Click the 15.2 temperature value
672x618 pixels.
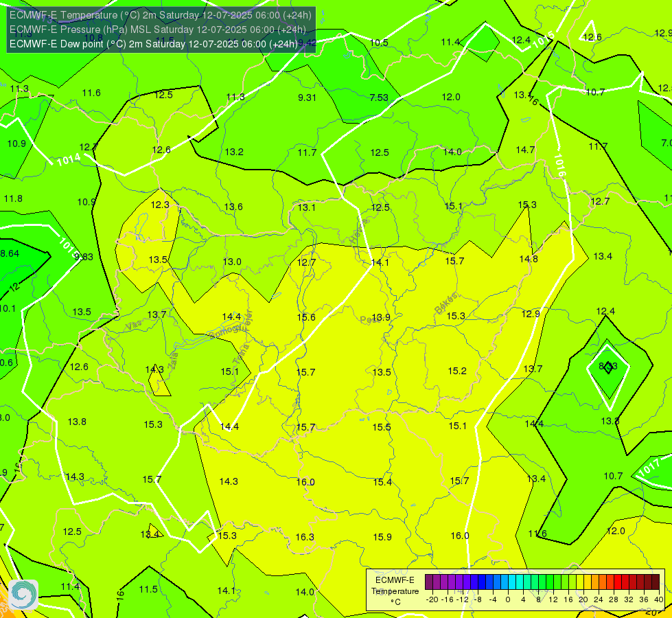(457, 371)
